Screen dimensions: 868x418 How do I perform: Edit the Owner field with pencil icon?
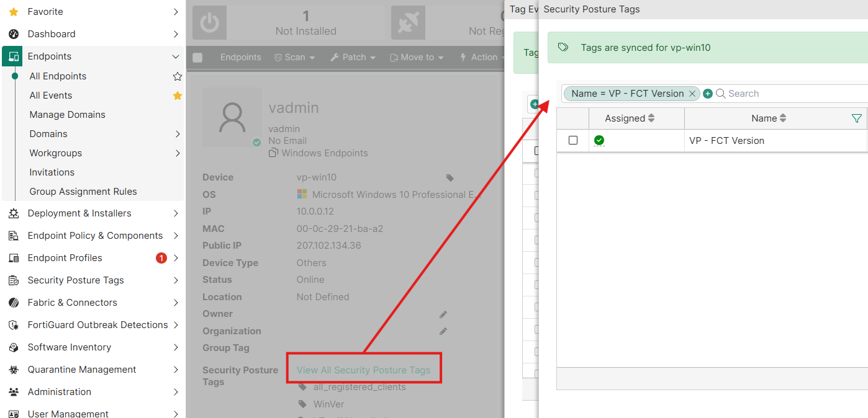[x=443, y=314]
